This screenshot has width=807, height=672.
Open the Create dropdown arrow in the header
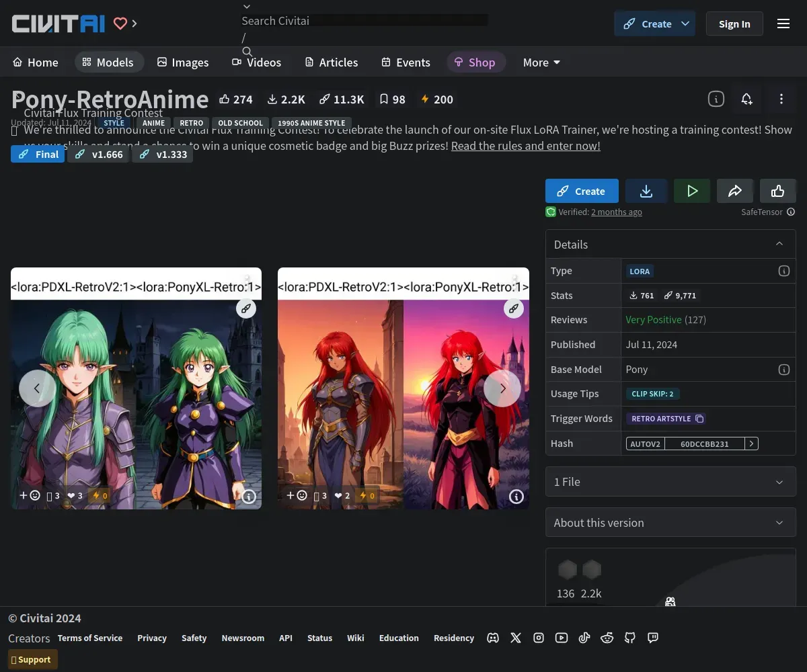685,24
